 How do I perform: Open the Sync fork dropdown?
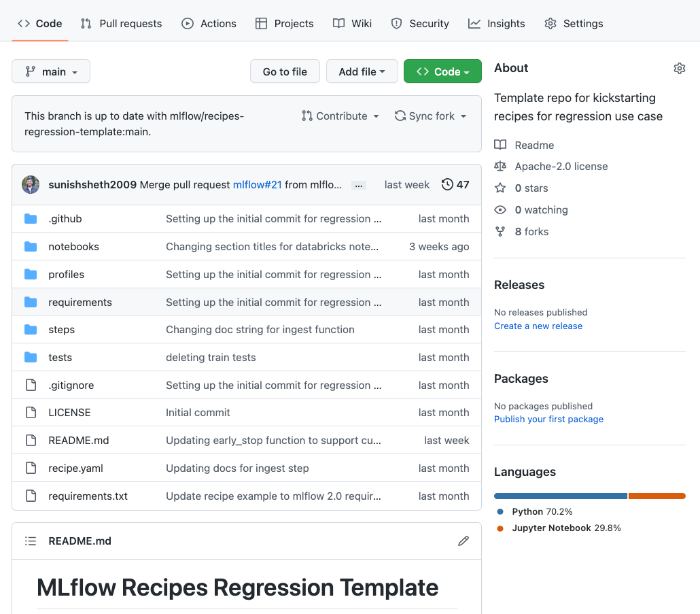pos(430,116)
